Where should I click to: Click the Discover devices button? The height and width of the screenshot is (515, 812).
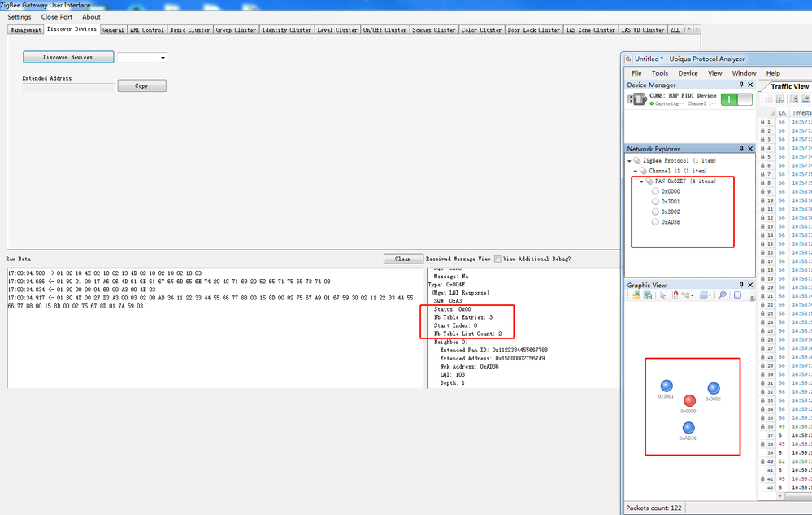pyautogui.click(x=68, y=57)
